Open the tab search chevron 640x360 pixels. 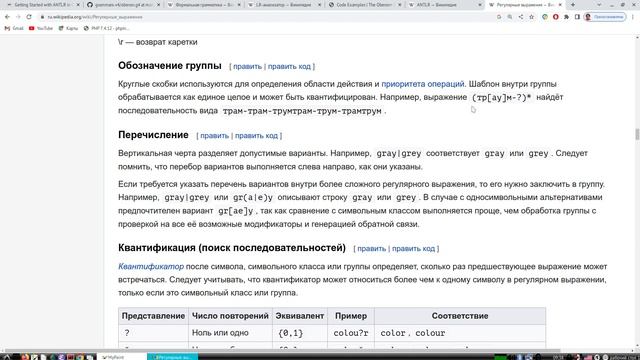599,5
